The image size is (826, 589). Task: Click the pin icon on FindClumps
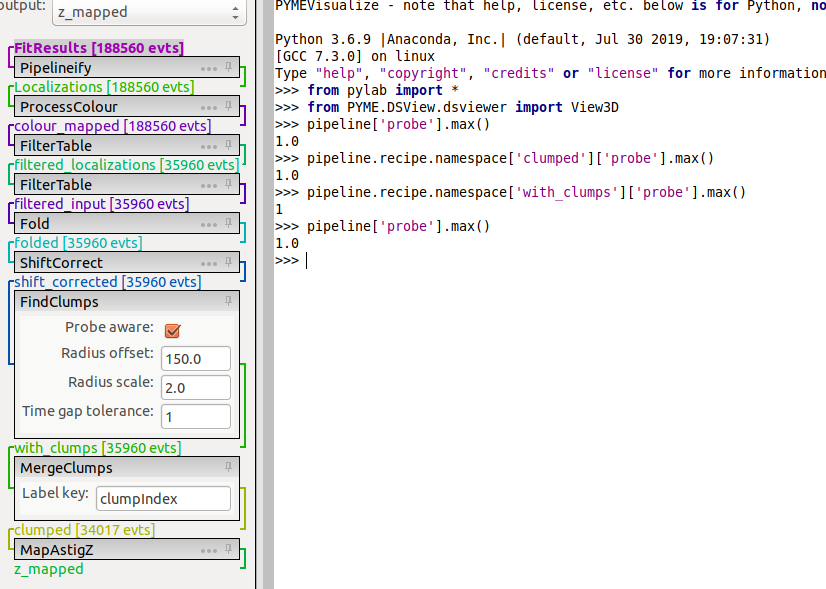tap(228, 301)
